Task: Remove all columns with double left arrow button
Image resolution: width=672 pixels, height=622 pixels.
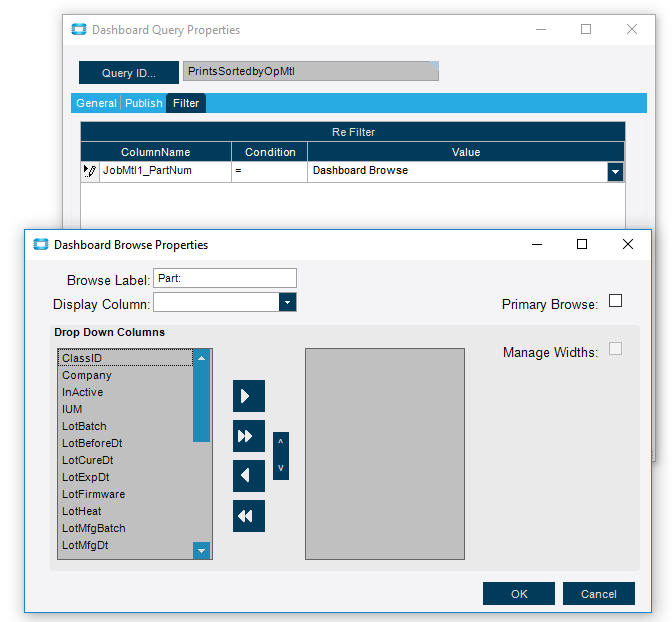Action: click(x=249, y=516)
